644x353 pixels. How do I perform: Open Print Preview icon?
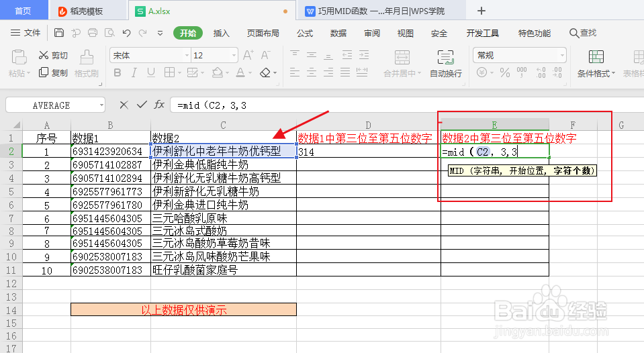pyautogui.click(x=109, y=33)
